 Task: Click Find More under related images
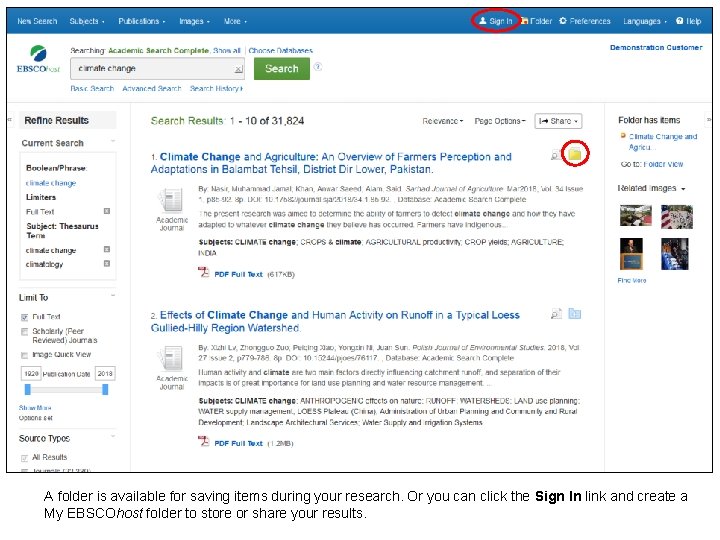tap(632, 280)
